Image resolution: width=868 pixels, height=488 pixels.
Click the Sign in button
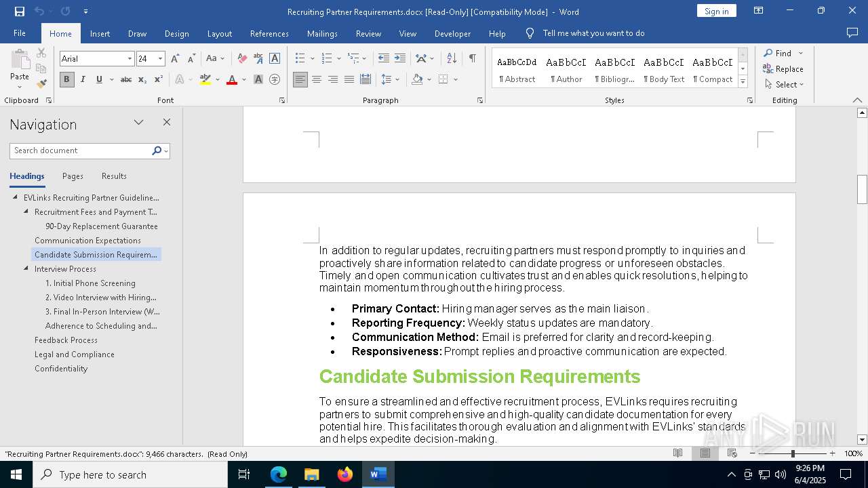pyautogui.click(x=716, y=12)
